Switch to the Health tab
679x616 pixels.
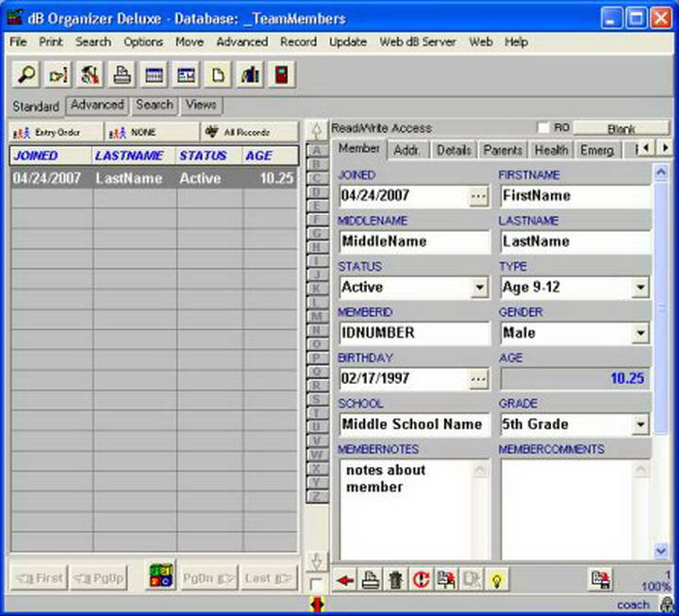(552, 150)
